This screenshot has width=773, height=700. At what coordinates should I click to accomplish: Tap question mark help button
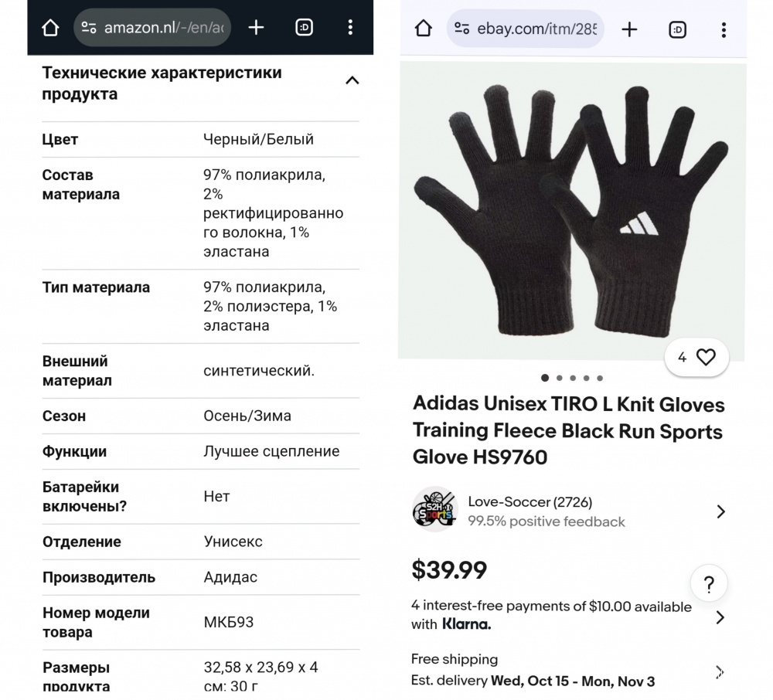click(x=709, y=583)
